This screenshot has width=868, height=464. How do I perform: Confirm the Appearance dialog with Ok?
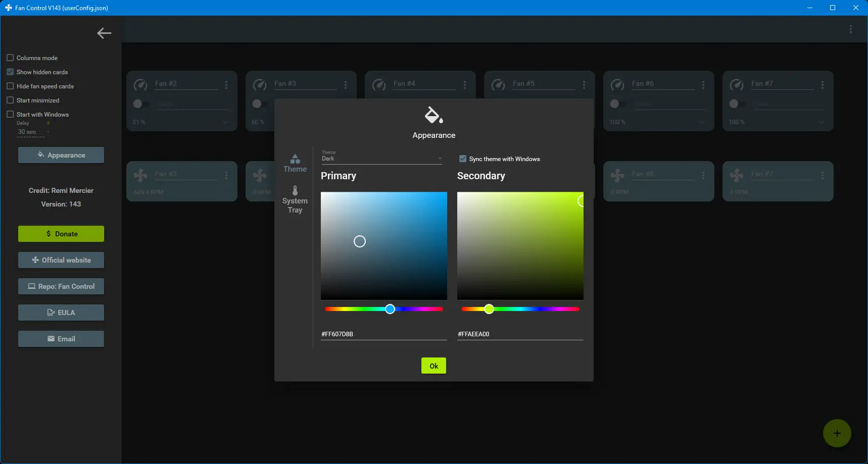coord(433,366)
